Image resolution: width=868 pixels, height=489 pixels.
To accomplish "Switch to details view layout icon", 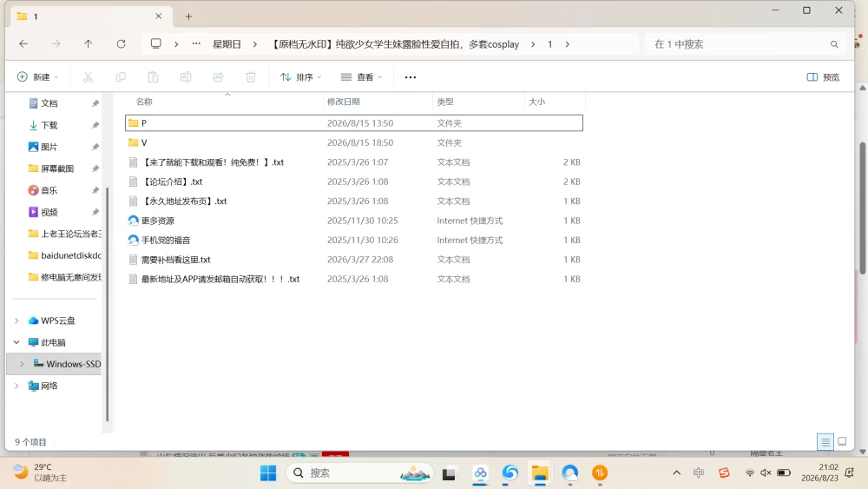I will [825, 441].
